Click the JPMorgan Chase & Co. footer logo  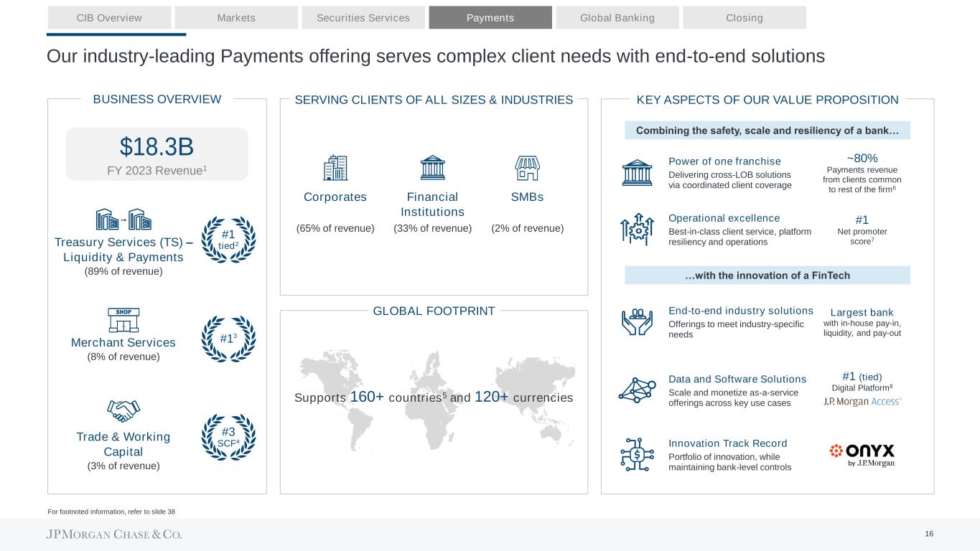click(114, 534)
